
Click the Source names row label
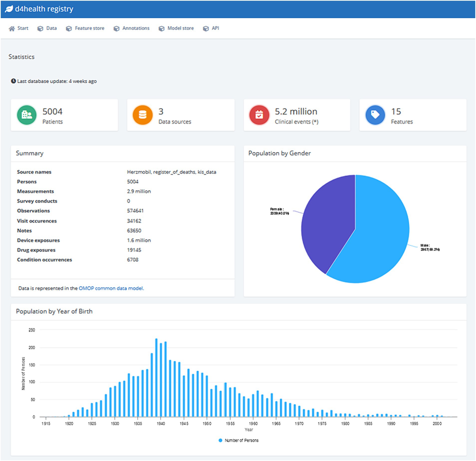point(34,172)
